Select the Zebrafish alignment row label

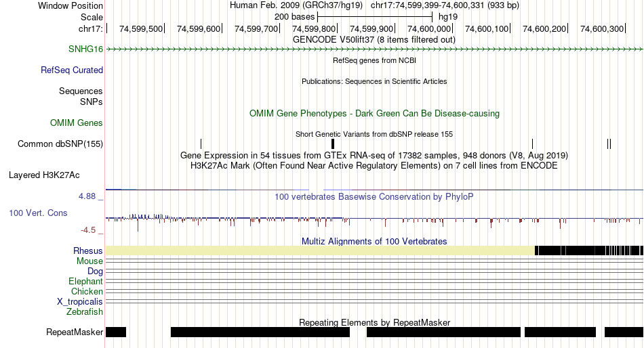click(85, 312)
